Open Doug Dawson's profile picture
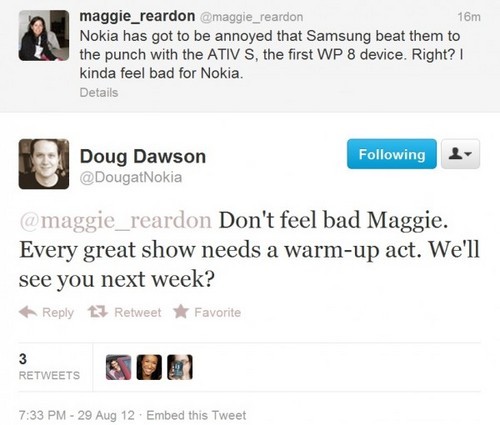The image size is (500, 425). pyautogui.click(x=44, y=164)
